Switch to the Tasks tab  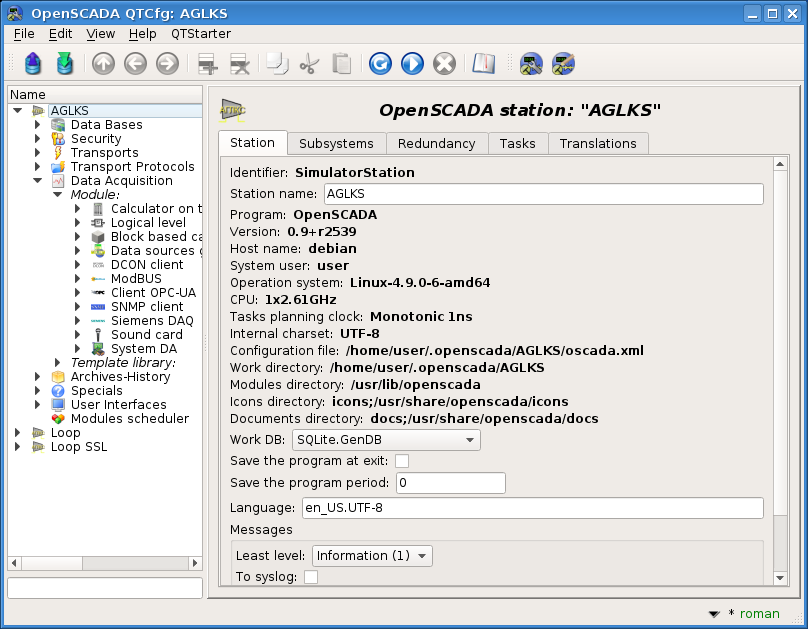[517, 144]
